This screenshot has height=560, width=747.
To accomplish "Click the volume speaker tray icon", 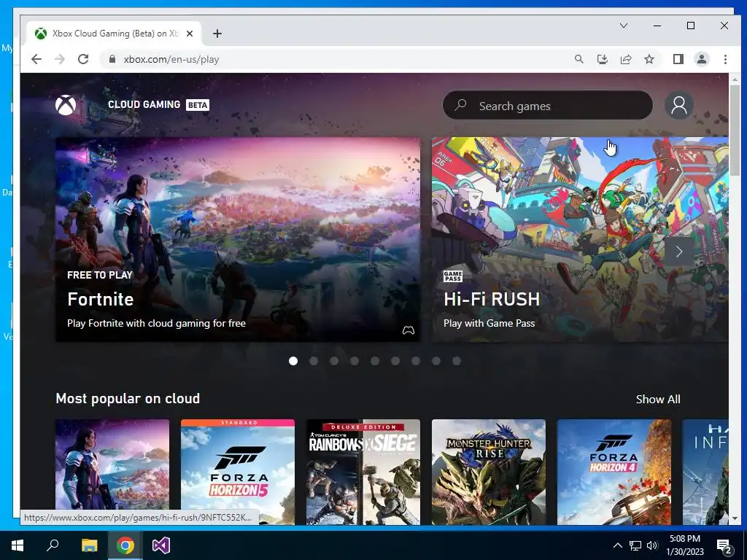I will click(652, 545).
